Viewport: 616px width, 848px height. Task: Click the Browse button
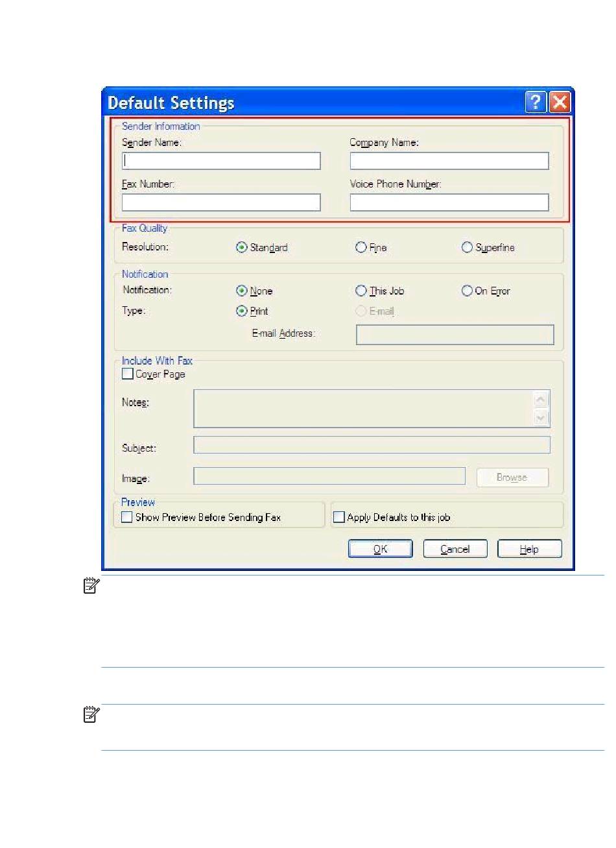(512, 478)
